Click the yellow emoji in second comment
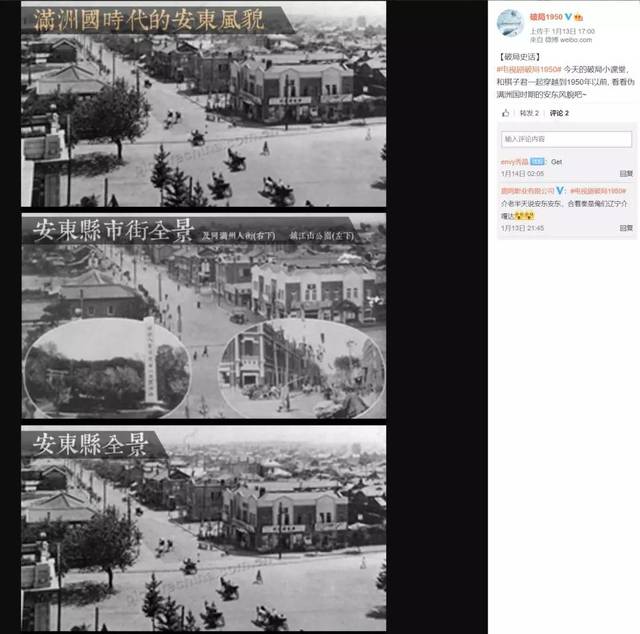The height and width of the screenshot is (634, 640). pos(524,216)
